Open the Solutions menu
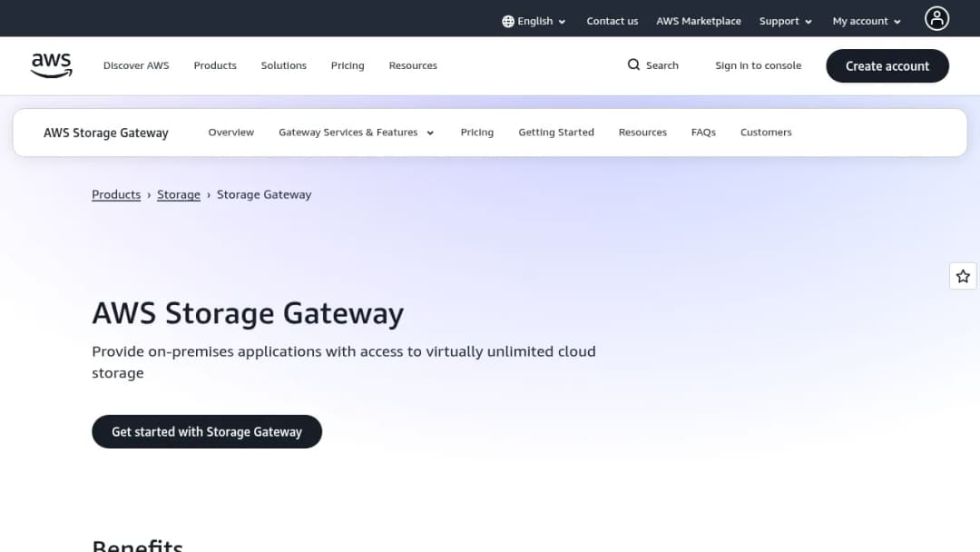The width and height of the screenshot is (980, 552). point(284,65)
